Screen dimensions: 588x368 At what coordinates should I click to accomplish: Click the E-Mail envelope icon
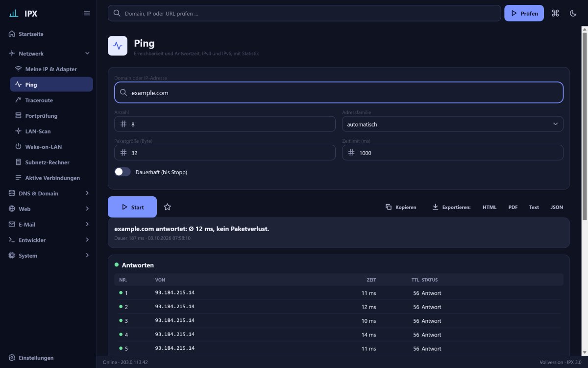pos(12,224)
